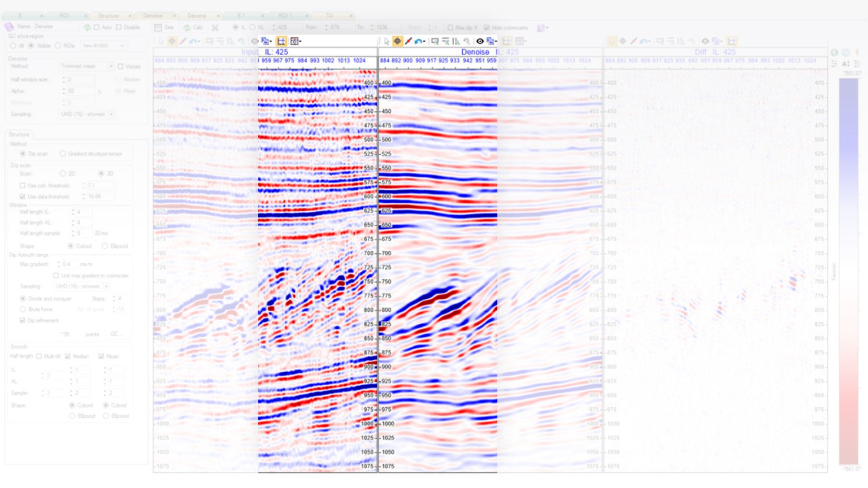Select Gradient structure tensor method
Screen dimensions: 868x488
(63, 154)
